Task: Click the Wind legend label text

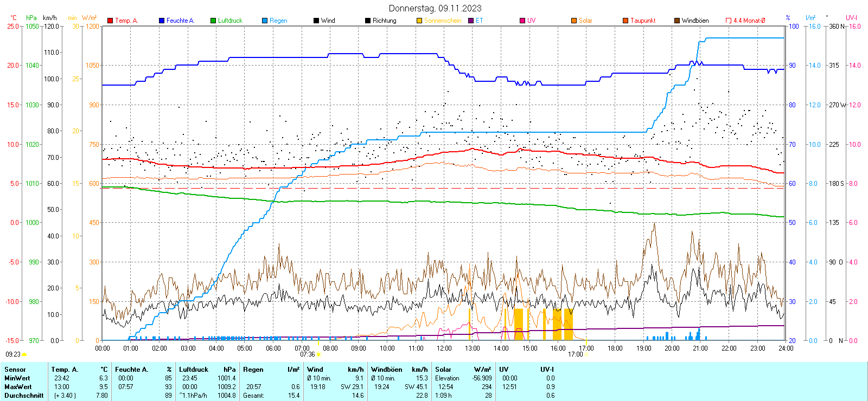Action: pos(328,21)
